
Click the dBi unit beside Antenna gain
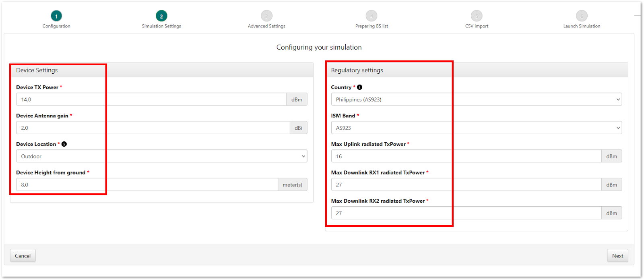298,128
